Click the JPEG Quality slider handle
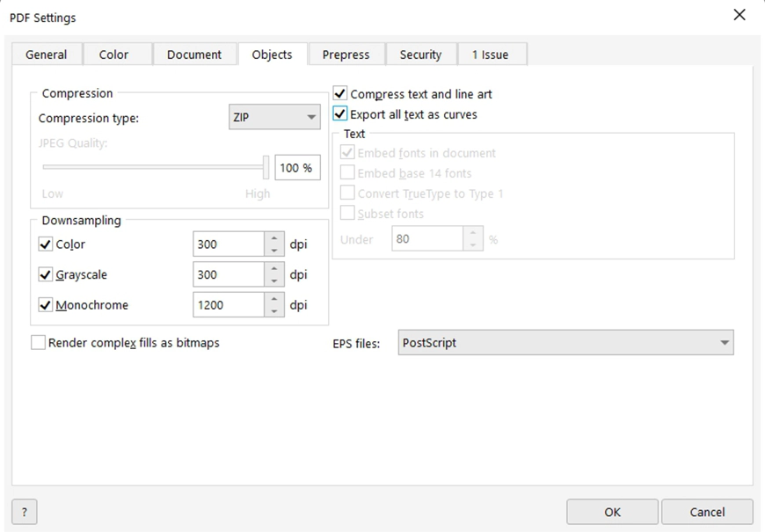The width and height of the screenshot is (765, 532). pos(266,167)
